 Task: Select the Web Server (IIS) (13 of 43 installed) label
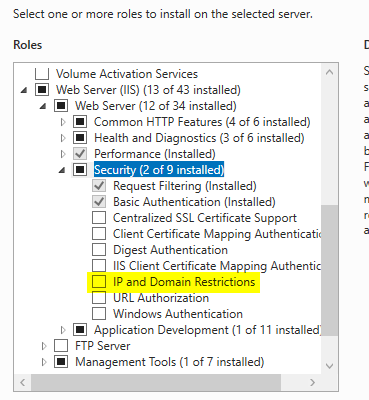tap(148, 90)
